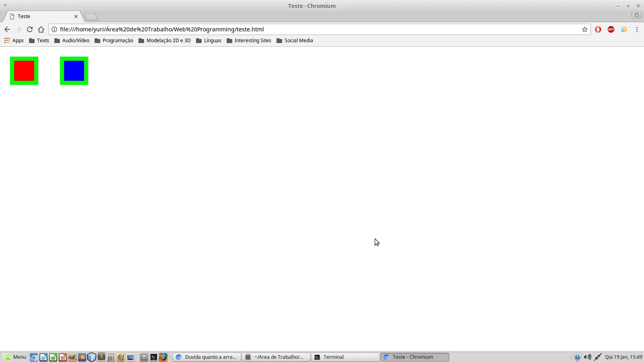Go to the home page
Image resolution: width=644 pixels, height=362 pixels.
tap(41, 29)
